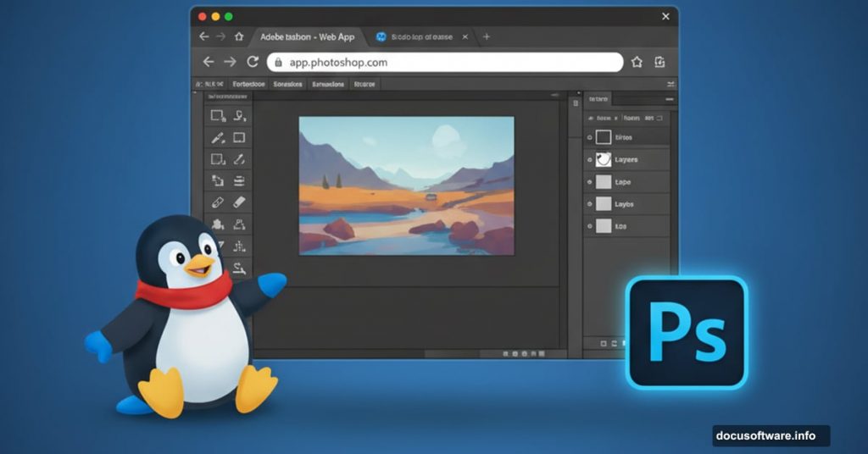Bookmark the page with the star icon

(637, 62)
